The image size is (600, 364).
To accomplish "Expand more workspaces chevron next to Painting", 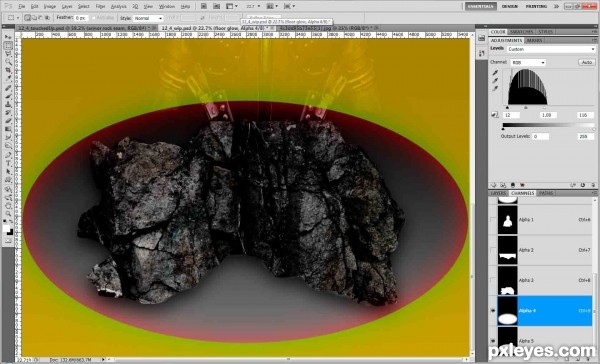I will pos(556,6).
